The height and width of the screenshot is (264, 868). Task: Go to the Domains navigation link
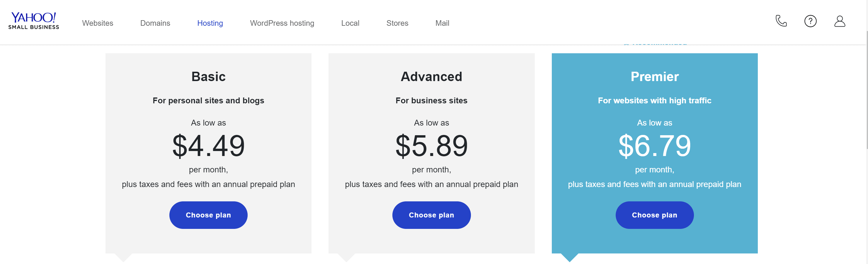coord(155,23)
